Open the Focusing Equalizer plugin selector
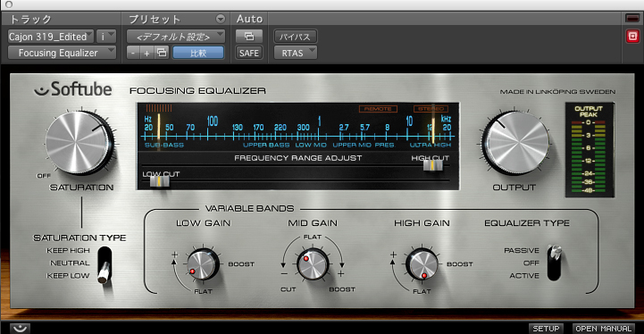Screen dimensions: 644x334 pos(62,53)
